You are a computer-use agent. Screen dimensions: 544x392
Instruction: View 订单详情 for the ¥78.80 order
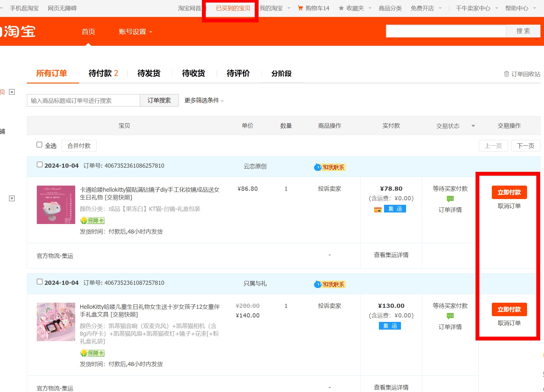coord(450,210)
